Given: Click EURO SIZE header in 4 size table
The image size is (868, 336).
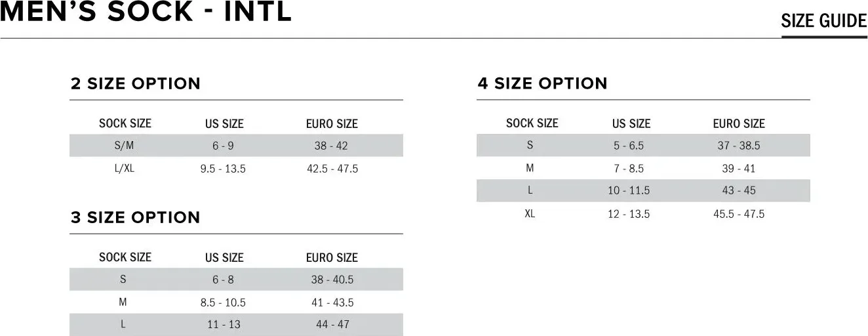Looking at the screenshot, I should click(739, 123).
